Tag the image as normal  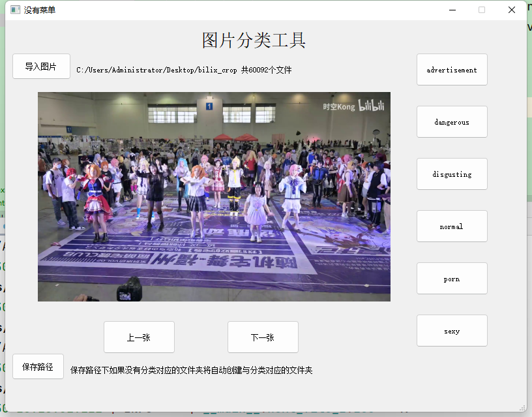[452, 226]
